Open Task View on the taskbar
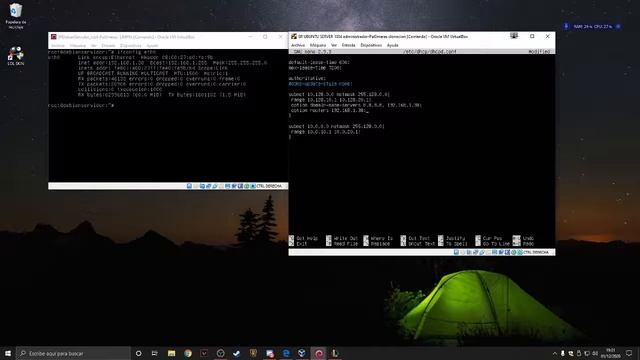This screenshot has width=640, height=360. pos(155,353)
